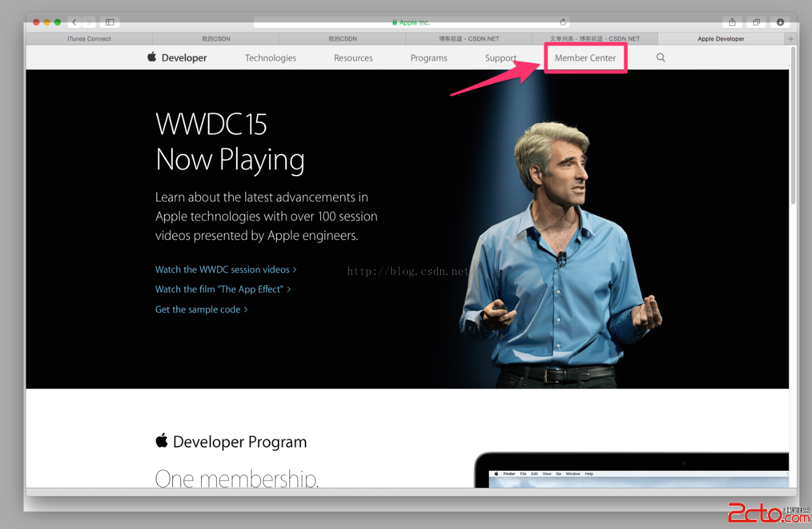Select the Apple Developer tab
The width and height of the screenshot is (812, 529).
coord(721,39)
